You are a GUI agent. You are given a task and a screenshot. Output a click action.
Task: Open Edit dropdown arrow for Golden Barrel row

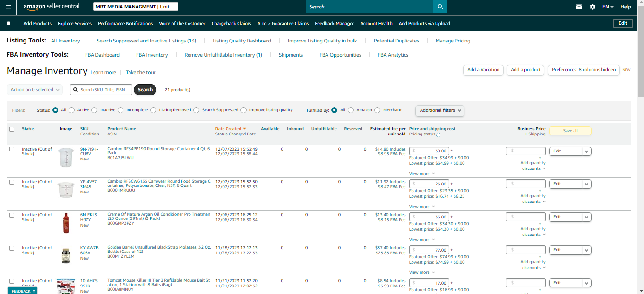[x=587, y=250]
